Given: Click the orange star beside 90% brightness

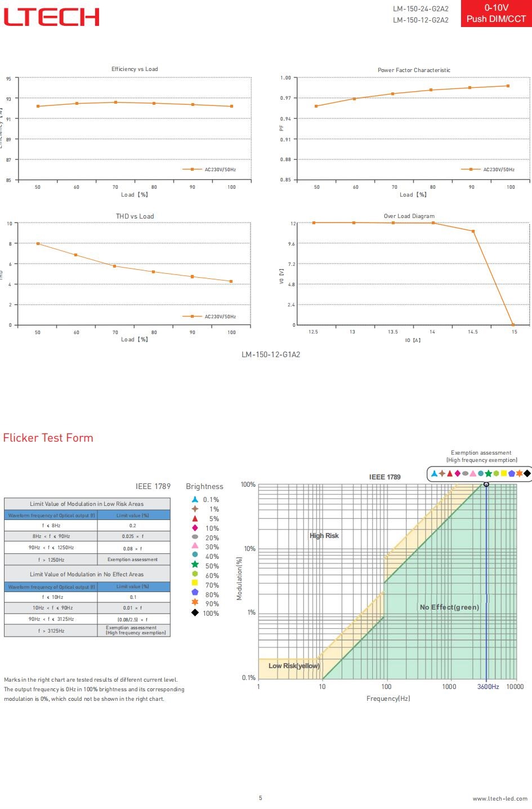Looking at the screenshot, I should point(195,603).
